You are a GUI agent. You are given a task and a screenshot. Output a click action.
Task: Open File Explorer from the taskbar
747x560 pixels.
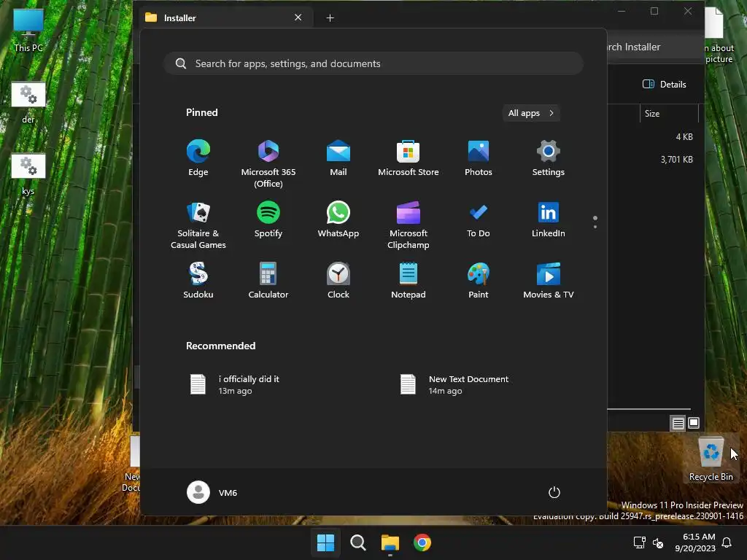390,542
